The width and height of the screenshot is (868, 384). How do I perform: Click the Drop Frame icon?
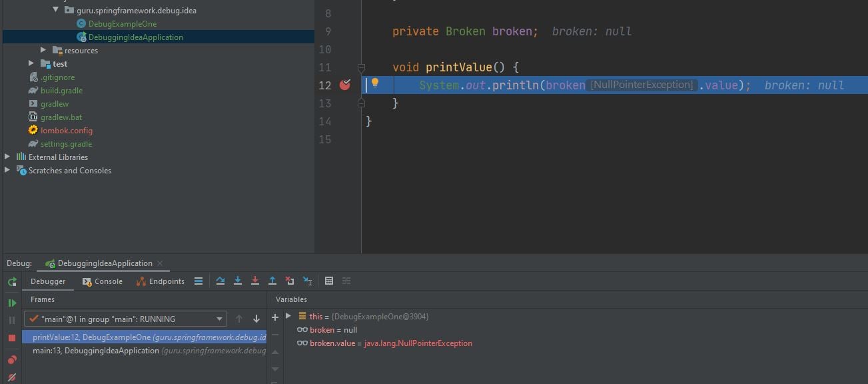(290, 281)
